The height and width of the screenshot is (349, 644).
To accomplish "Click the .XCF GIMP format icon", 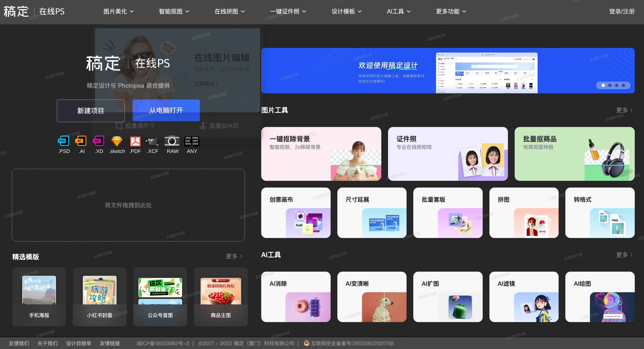I will click(152, 141).
